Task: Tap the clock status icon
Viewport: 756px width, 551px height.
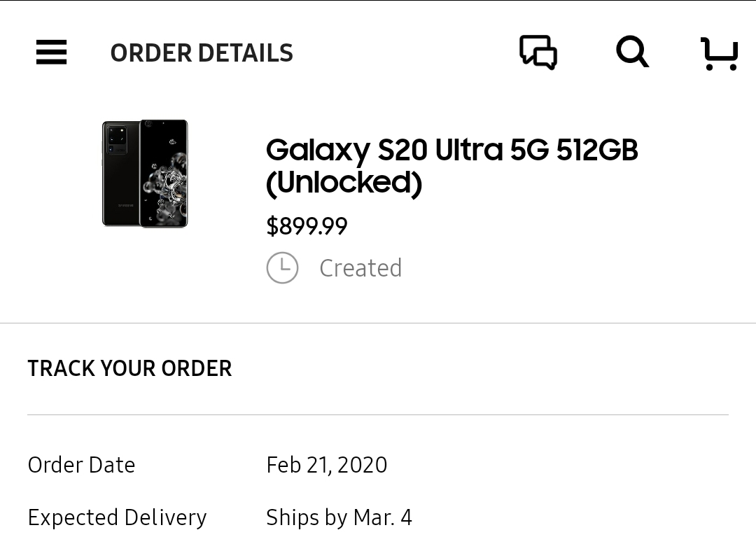Action: (x=282, y=267)
